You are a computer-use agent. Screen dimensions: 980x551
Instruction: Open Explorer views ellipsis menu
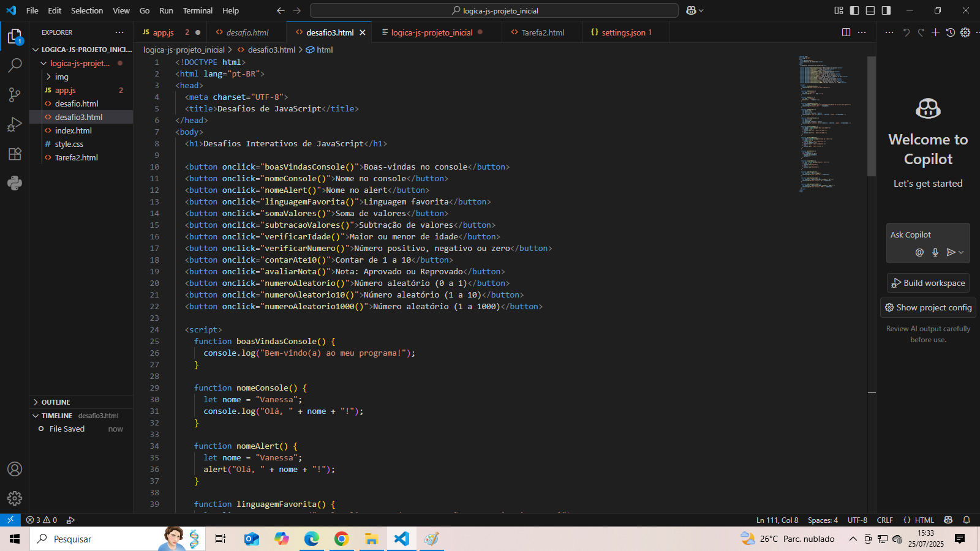[119, 32]
